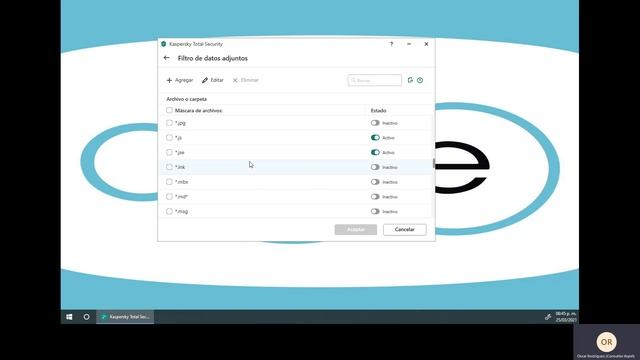The image size is (640, 360).
Task: Tick the checkbox for *.jpg
Action: 169,123
